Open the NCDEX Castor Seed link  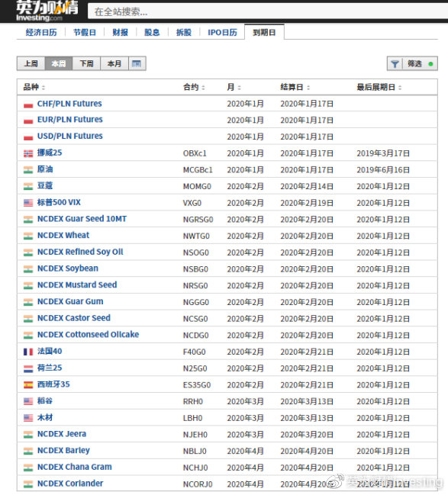coord(74,318)
